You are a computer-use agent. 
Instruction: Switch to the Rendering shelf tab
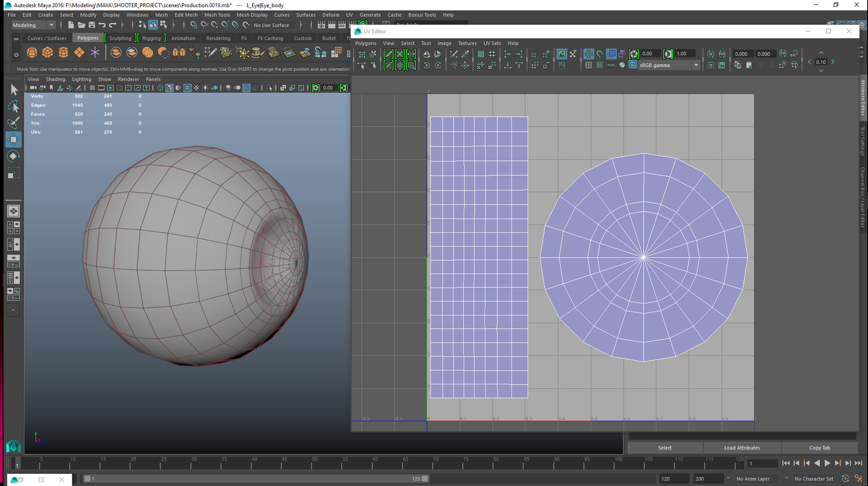[x=218, y=38]
